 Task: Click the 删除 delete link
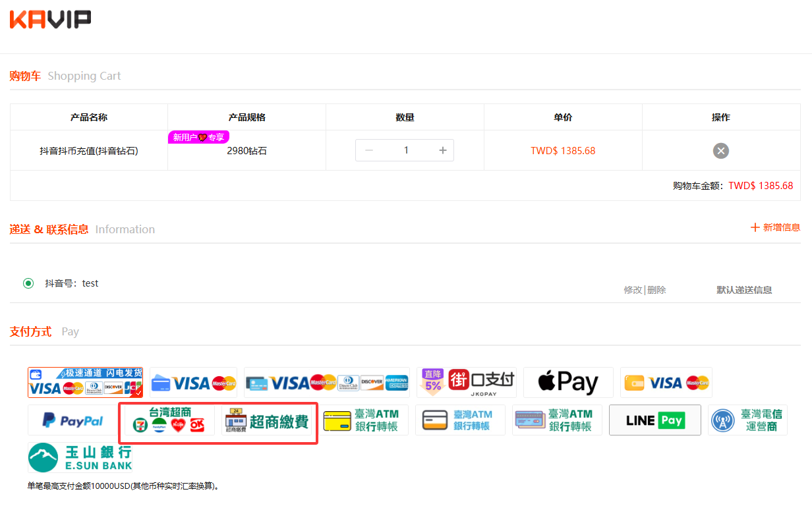tap(656, 290)
